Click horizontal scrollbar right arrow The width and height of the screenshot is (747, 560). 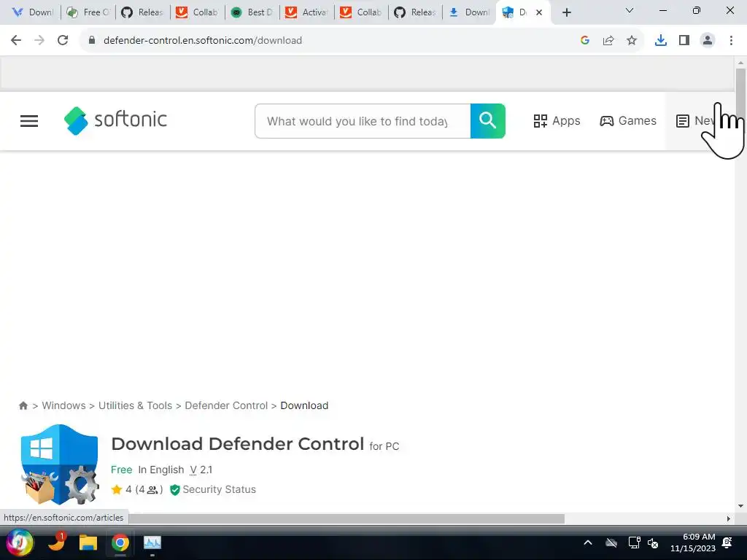point(729,518)
